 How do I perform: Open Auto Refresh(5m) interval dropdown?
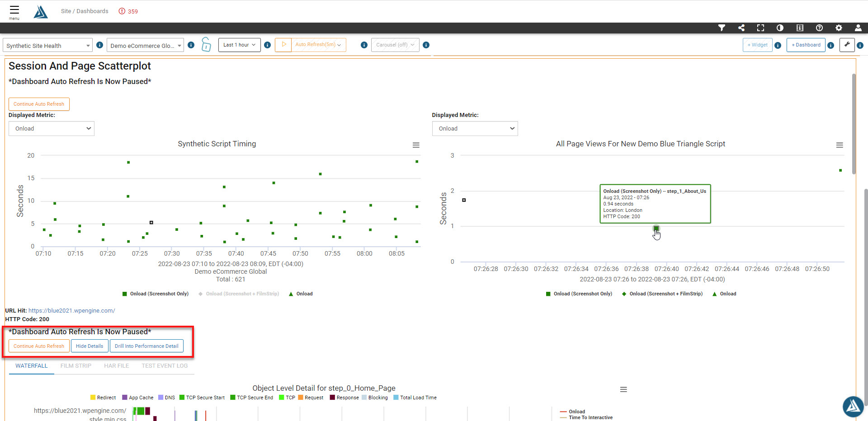(x=318, y=45)
